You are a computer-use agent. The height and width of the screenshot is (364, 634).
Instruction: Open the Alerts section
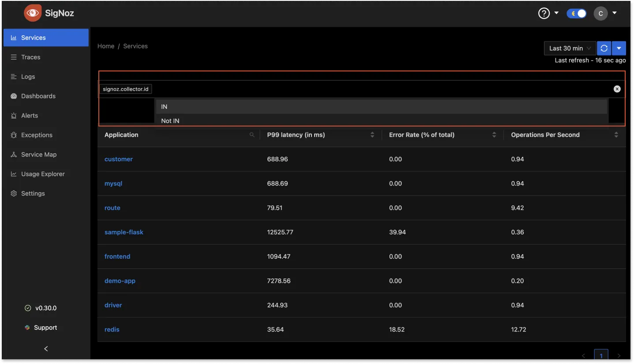point(46,115)
